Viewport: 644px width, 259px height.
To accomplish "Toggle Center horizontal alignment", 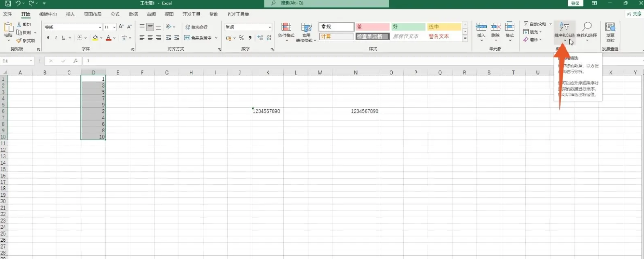I will 150,38.
